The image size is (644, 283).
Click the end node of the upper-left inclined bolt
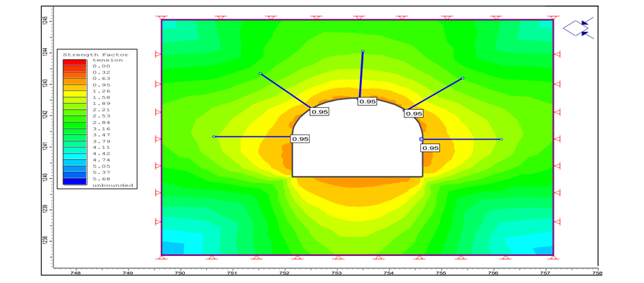[261, 73]
